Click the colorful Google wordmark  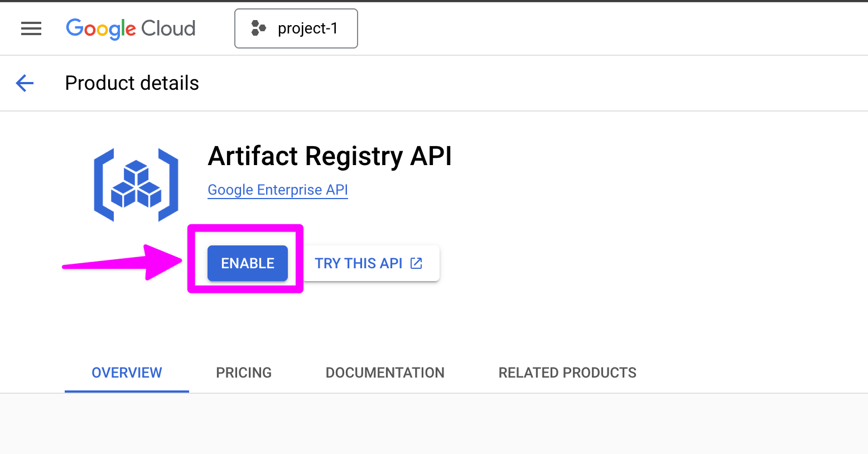100,28
